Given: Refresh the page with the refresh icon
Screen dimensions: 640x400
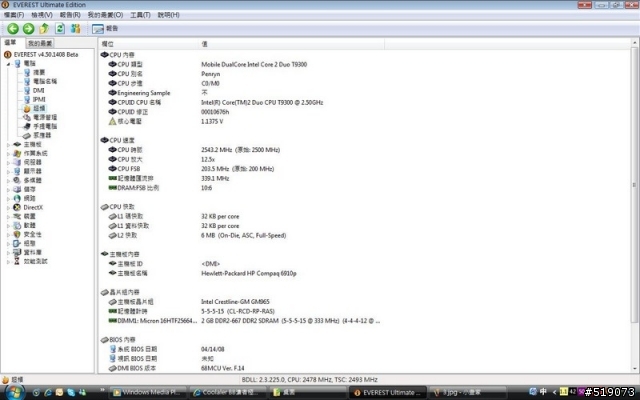Looking at the screenshot, I should (x=60, y=28).
